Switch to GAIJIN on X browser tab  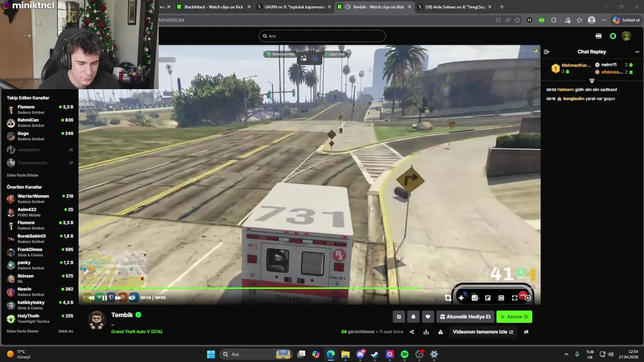tap(293, 7)
